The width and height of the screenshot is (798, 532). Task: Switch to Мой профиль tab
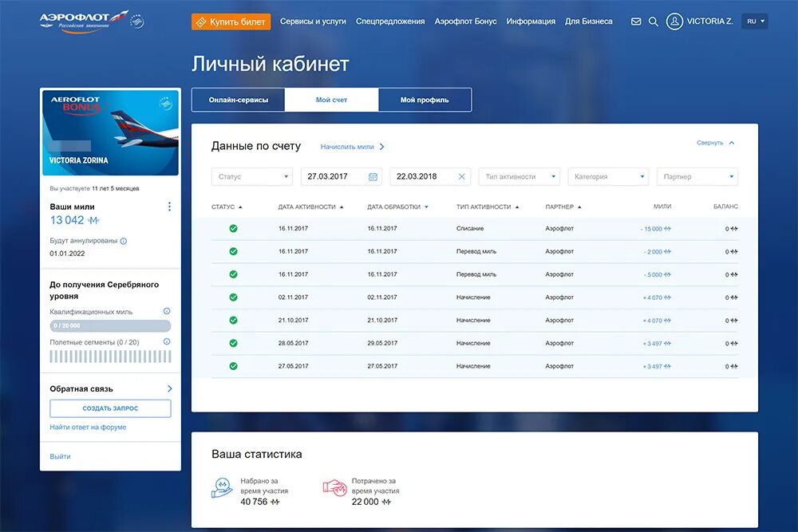pyautogui.click(x=425, y=100)
